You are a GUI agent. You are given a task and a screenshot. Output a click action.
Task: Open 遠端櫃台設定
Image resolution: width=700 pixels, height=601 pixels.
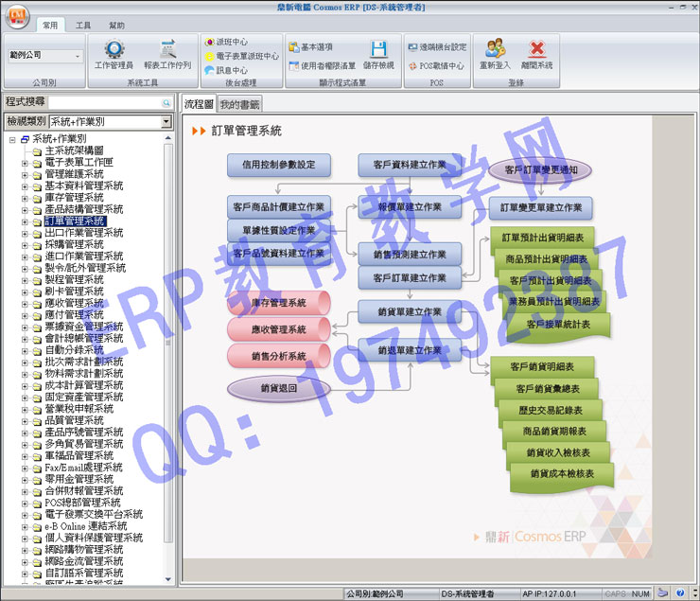[x=437, y=47]
